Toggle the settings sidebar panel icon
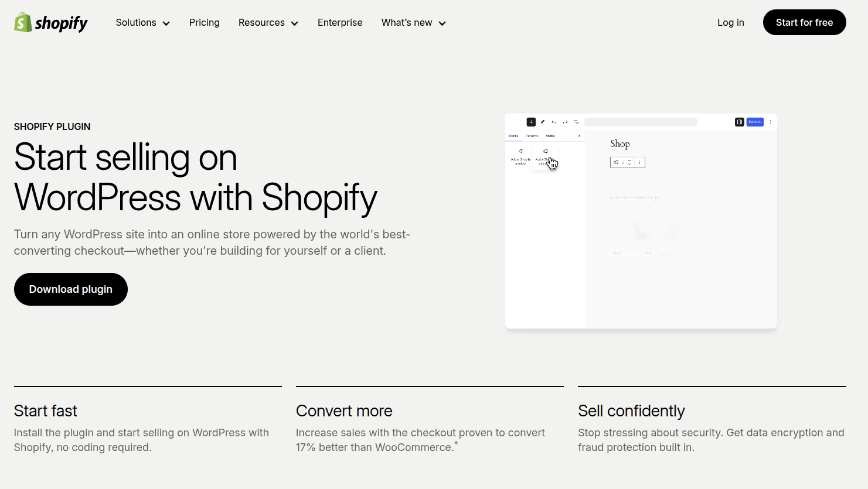868x489 pixels. click(x=740, y=122)
